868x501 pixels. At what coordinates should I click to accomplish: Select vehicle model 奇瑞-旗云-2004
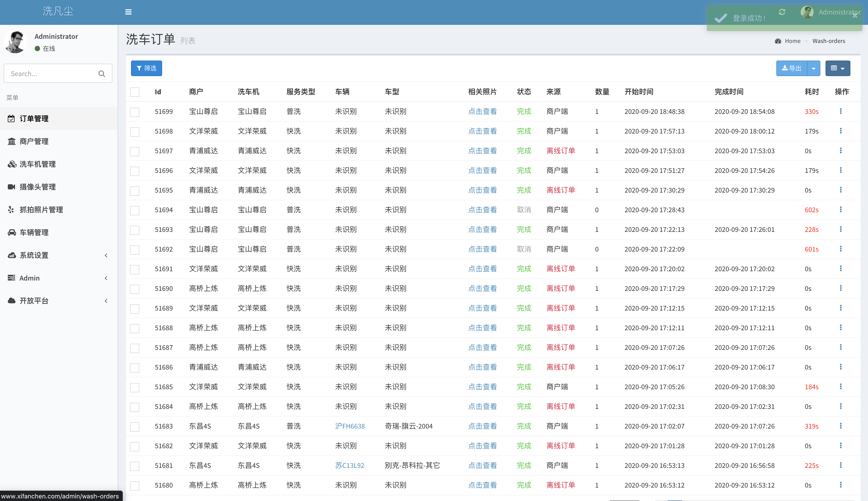point(409,426)
